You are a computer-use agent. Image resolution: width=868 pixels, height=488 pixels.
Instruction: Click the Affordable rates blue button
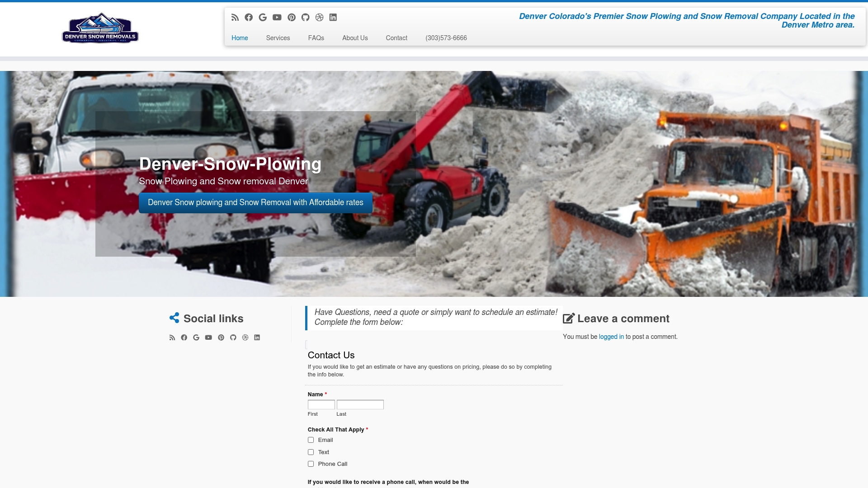(x=255, y=203)
